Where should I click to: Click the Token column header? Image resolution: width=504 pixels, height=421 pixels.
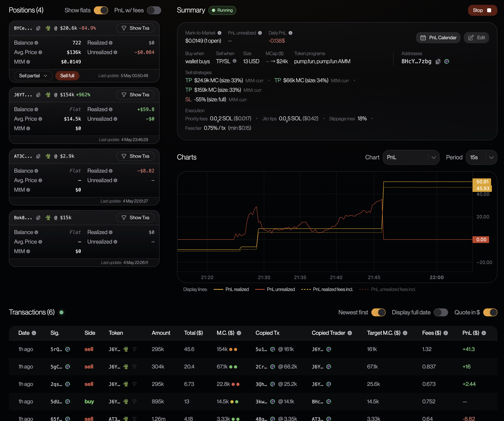(x=116, y=333)
